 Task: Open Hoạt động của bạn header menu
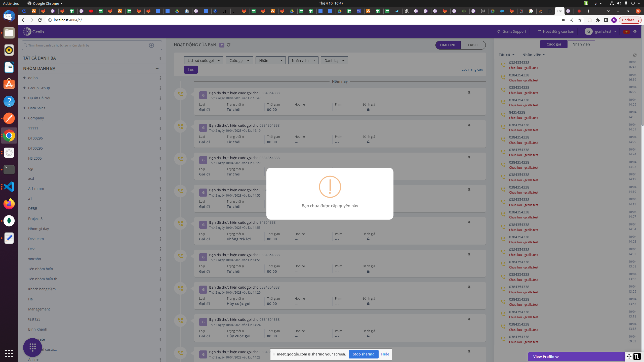pos(556,31)
